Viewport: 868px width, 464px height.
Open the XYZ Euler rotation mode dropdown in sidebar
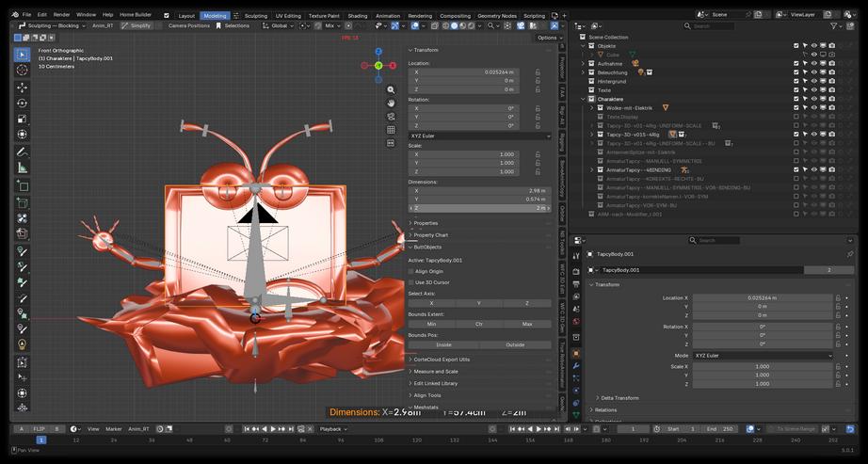pos(480,136)
